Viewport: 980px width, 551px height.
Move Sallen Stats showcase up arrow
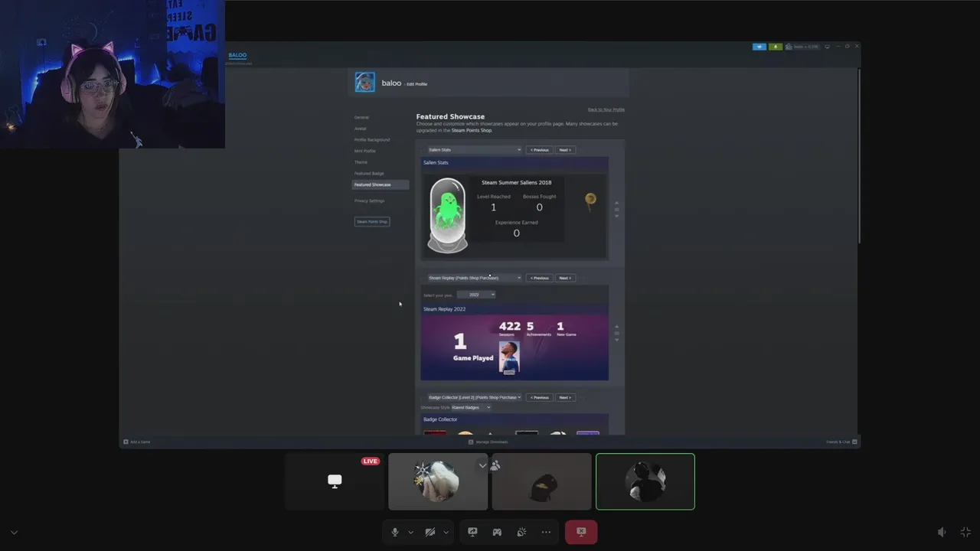(x=617, y=203)
